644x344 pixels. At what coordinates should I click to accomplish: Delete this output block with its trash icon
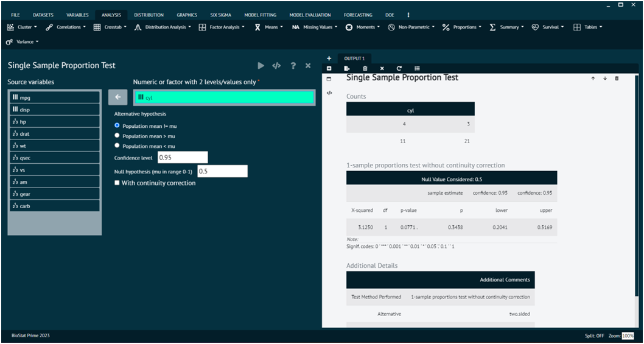[617, 78]
